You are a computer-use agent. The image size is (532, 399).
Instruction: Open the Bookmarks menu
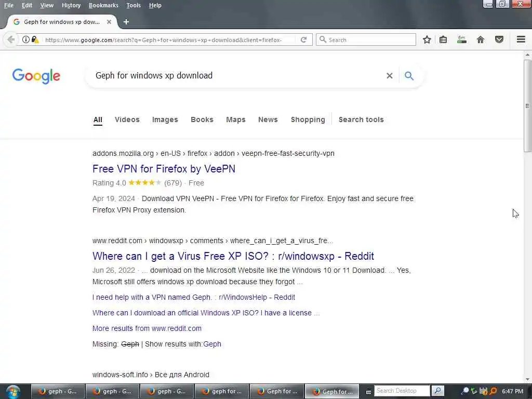click(x=103, y=5)
